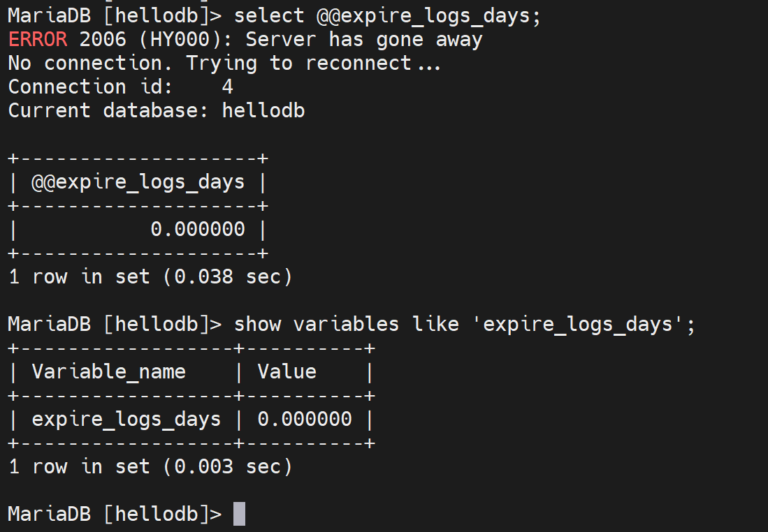Click the 0.000000 cell in the Value column
The image size is (768, 532).
305,419
